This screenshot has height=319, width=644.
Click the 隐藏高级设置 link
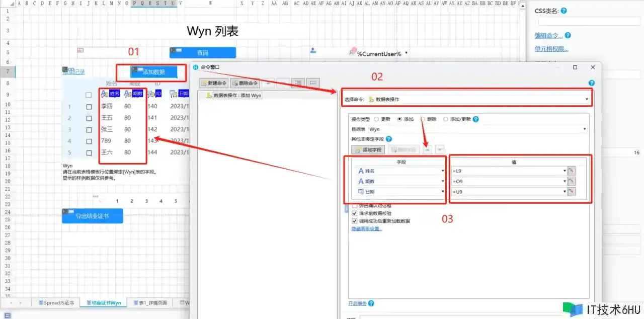point(366,228)
